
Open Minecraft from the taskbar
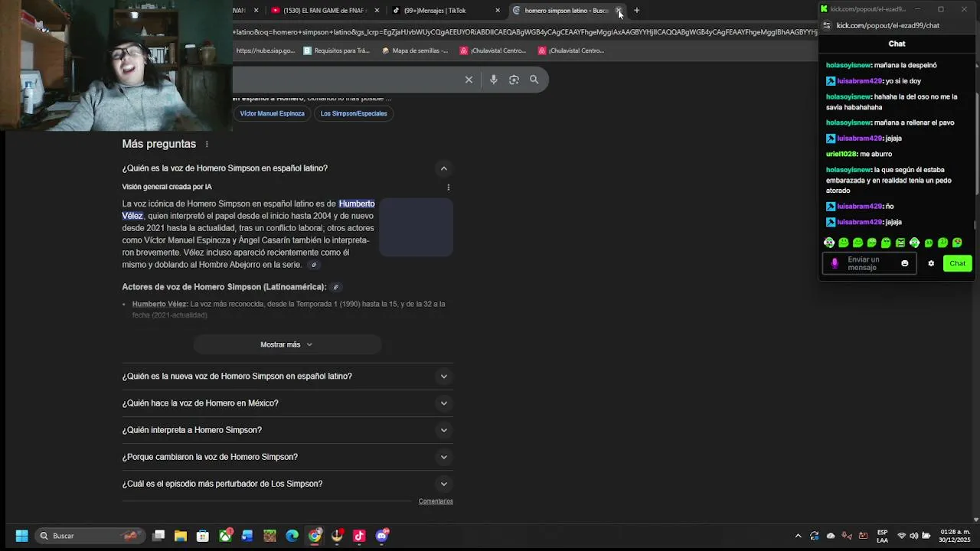click(x=269, y=536)
